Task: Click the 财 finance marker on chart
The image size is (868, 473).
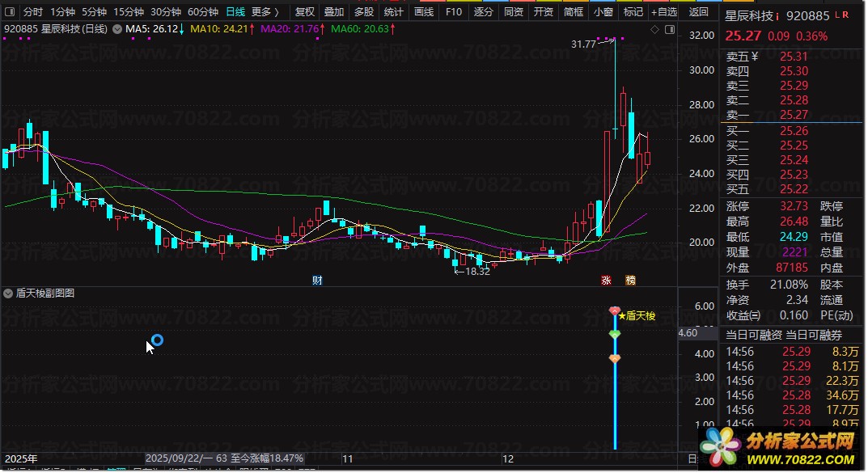Action: click(317, 280)
